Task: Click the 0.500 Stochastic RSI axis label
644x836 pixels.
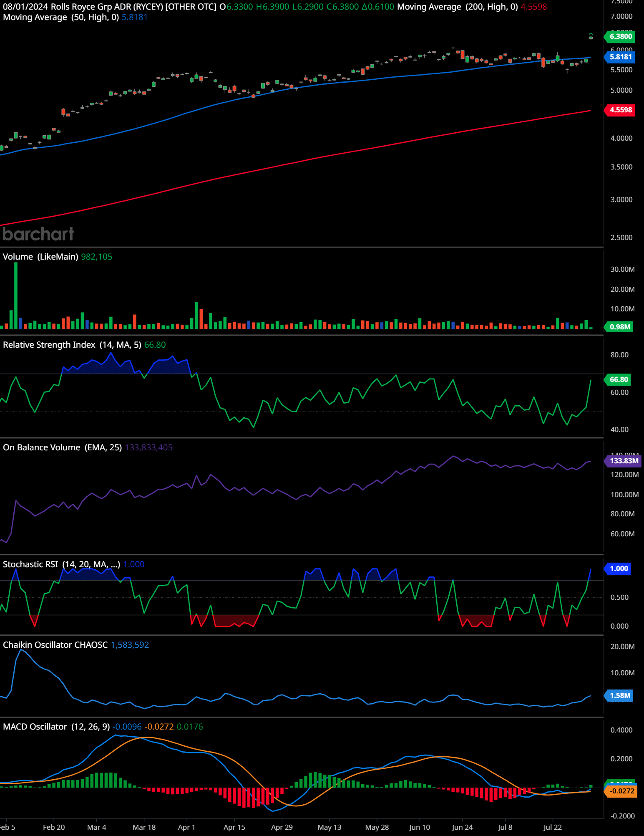Action: coord(619,597)
